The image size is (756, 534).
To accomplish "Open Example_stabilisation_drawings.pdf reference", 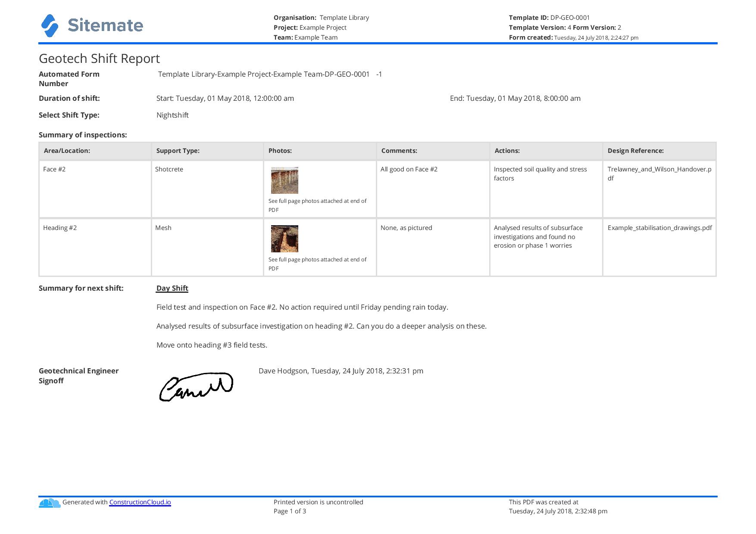I will (659, 228).
